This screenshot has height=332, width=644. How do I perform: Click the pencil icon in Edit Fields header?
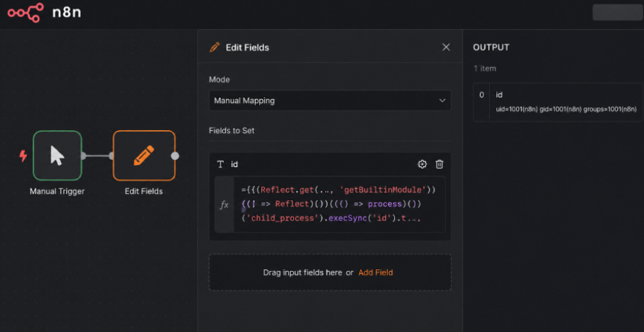coord(214,48)
